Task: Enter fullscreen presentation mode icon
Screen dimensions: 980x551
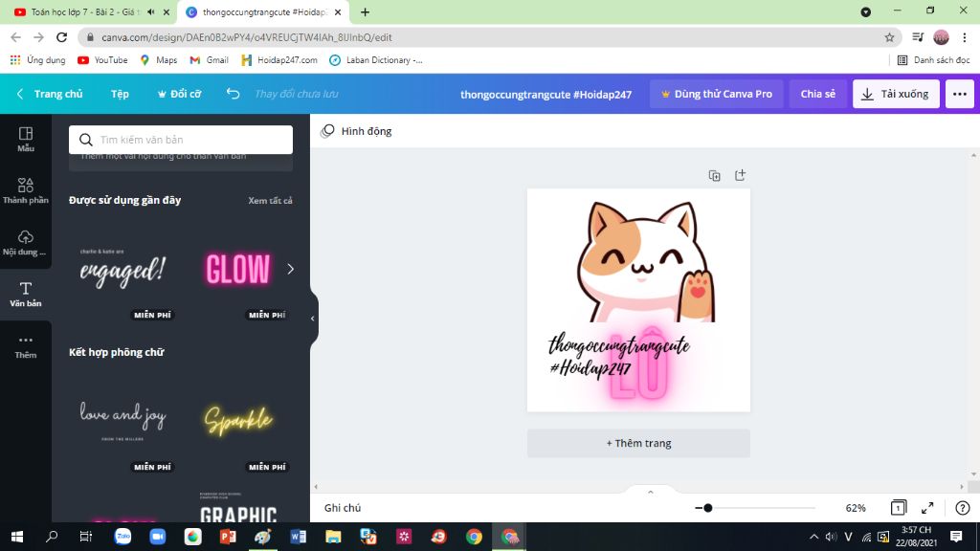Action: click(x=927, y=508)
